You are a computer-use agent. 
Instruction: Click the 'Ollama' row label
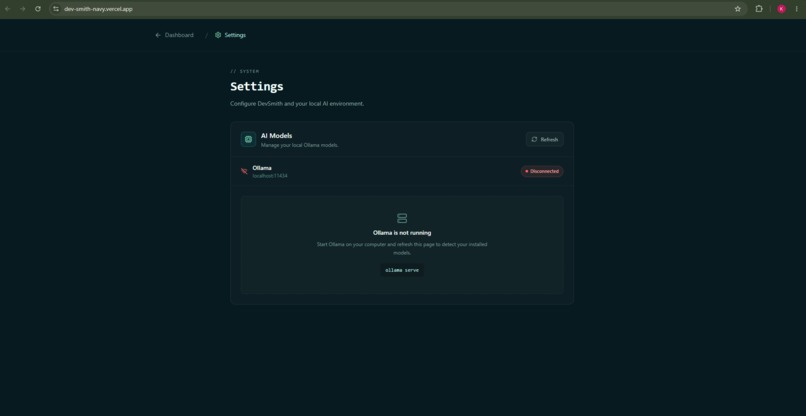pyautogui.click(x=262, y=168)
